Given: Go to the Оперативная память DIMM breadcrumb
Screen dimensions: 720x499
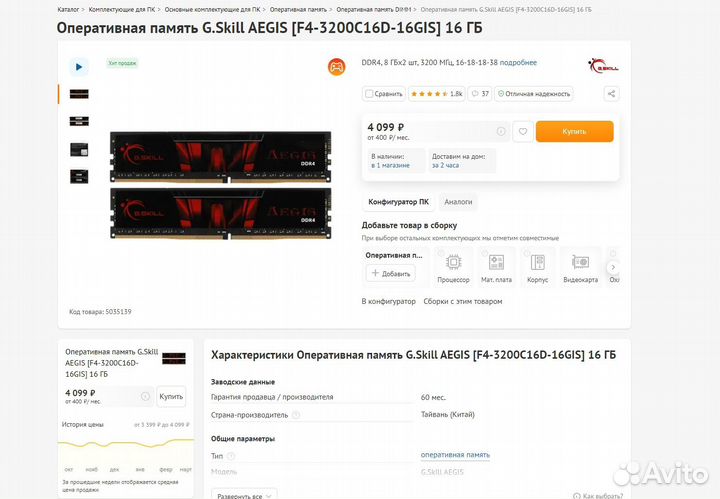Looking at the screenshot, I should pyautogui.click(x=374, y=9).
